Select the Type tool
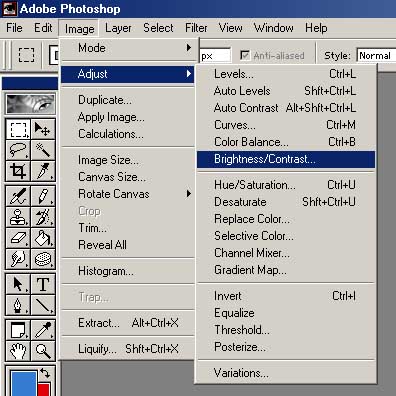396x396 pixels. [43, 284]
